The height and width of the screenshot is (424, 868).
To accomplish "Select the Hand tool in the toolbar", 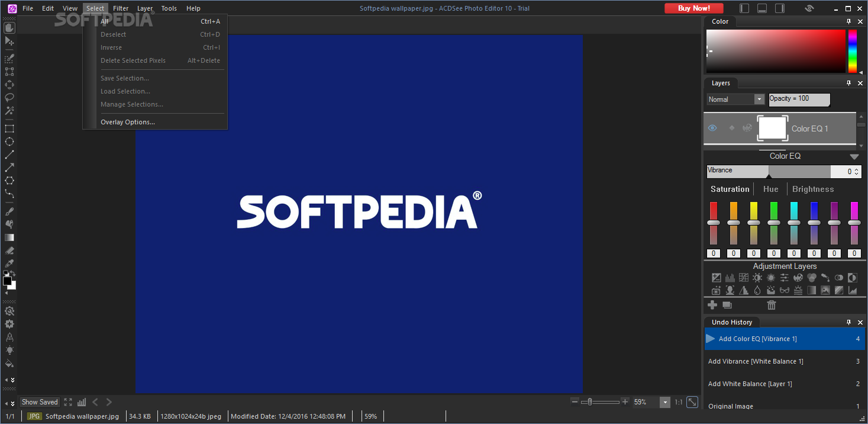I will click(x=9, y=28).
